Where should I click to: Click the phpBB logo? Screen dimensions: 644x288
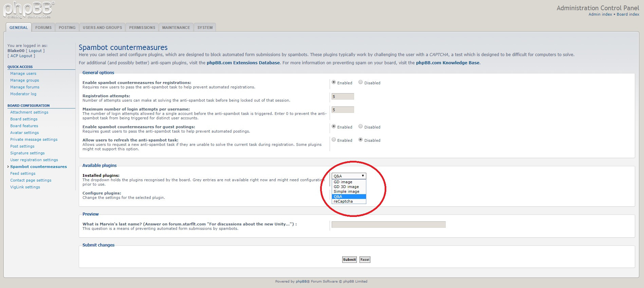[29, 10]
